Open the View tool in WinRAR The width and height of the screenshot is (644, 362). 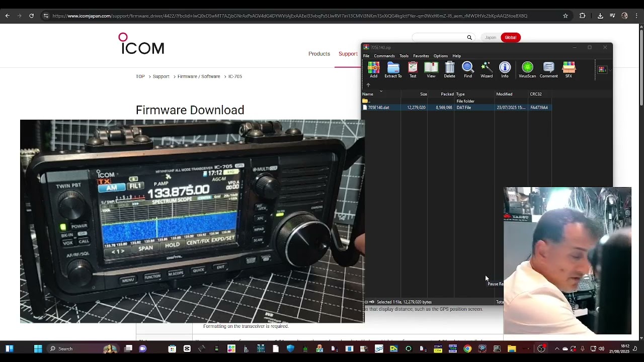pyautogui.click(x=431, y=70)
